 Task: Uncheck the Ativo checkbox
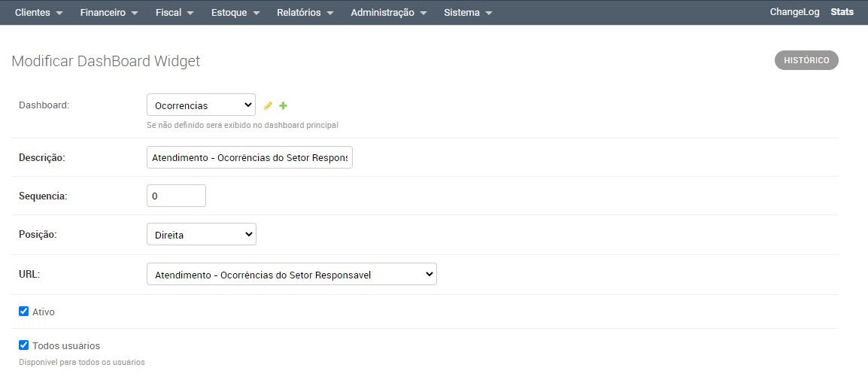[23, 312]
